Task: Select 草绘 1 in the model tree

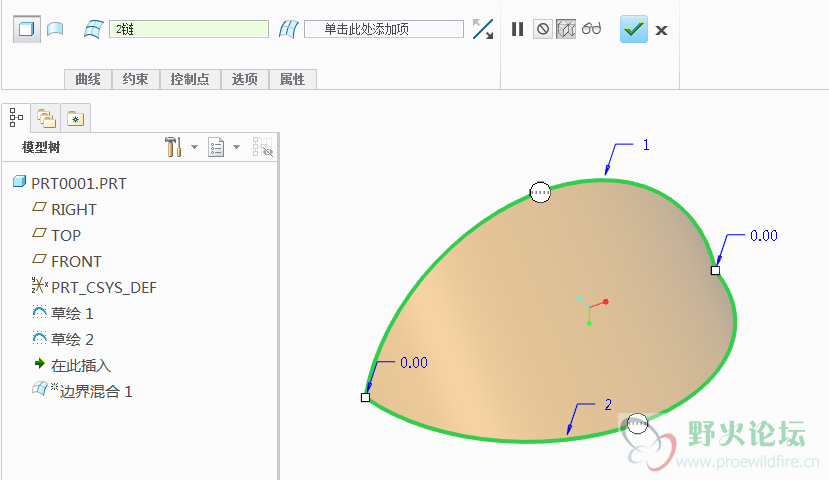Action: pyautogui.click(x=72, y=313)
